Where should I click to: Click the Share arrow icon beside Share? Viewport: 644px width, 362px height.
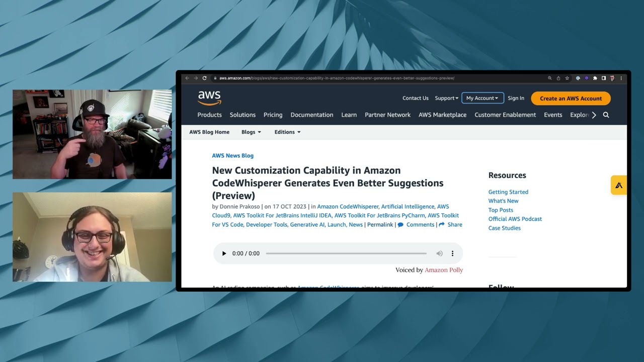pyautogui.click(x=442, y=225)
